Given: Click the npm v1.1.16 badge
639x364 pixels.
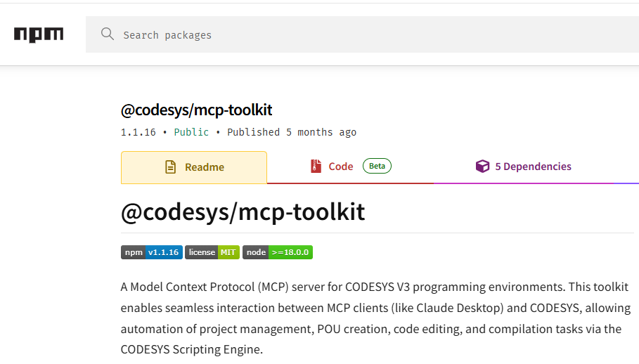Looking at the screenshot, I should point(151,252).
